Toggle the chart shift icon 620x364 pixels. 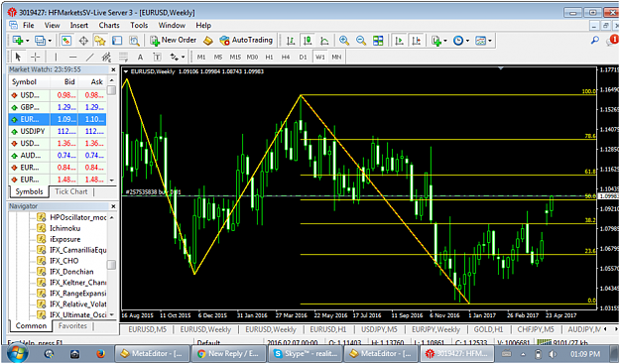(x=416, y=41)
